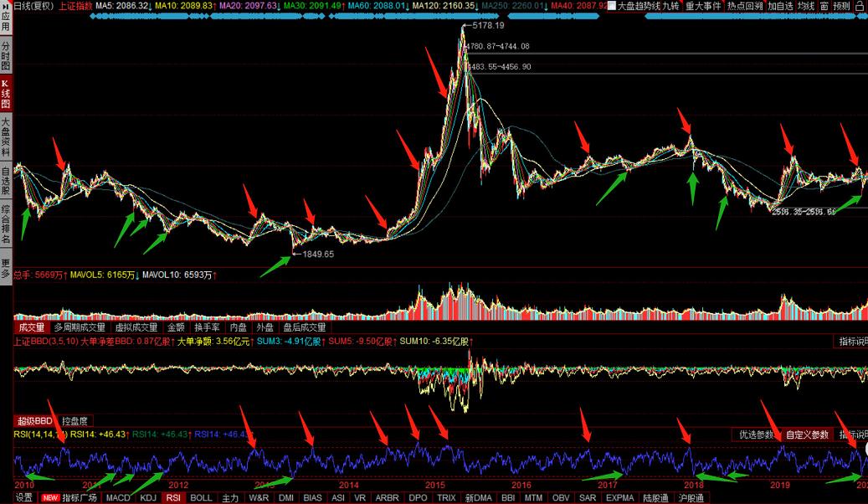The height and width of the screenshot is (504, 868).
Task: Click the 窗 button in the top toolbar
Action: [x=824, y=6]
